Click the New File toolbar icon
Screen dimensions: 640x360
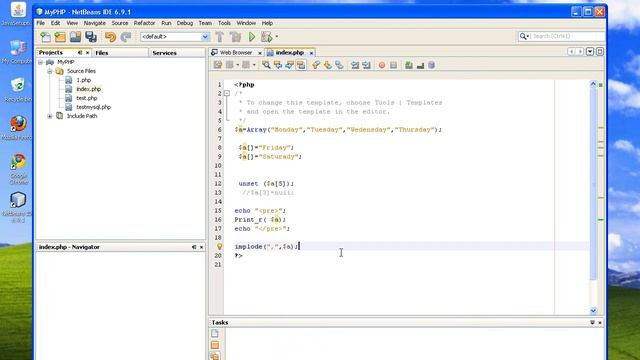point(45,37)
